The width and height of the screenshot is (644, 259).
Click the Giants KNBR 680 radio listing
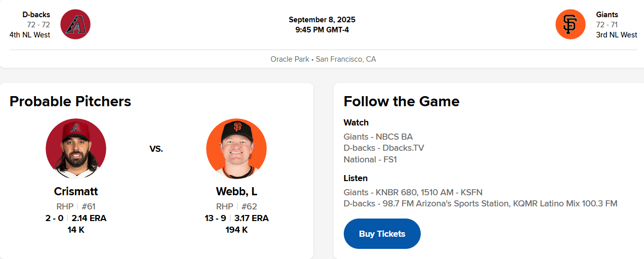coord(413,192)
